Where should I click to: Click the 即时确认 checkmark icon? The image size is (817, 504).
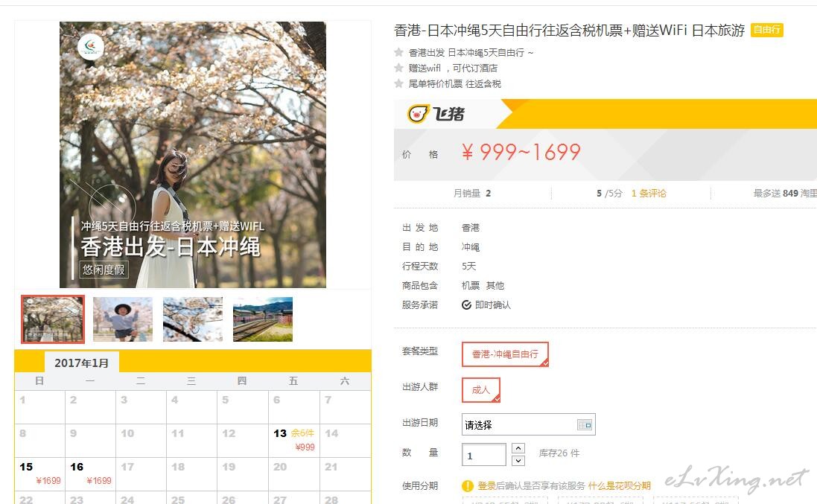tap(466, 304)
